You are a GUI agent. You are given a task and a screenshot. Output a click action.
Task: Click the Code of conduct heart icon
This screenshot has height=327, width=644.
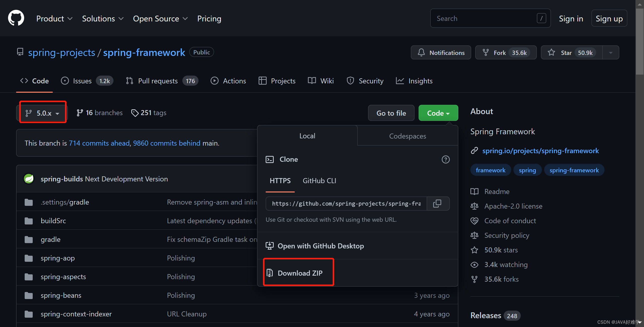click(x=474, y=221)
